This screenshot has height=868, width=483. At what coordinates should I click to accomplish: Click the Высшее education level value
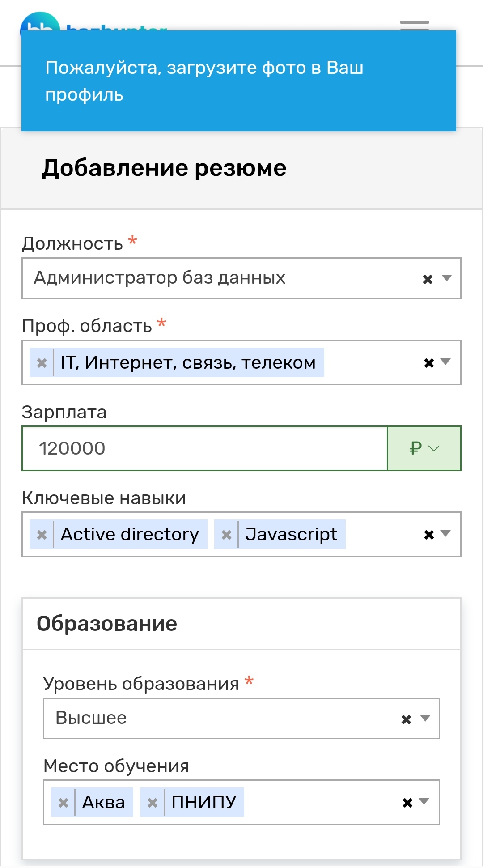91,718
